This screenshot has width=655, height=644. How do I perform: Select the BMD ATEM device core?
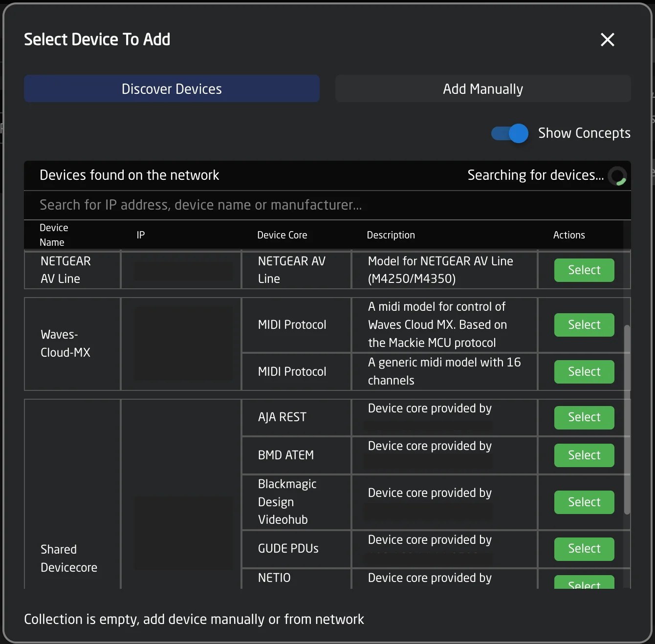tap(584, 455)
